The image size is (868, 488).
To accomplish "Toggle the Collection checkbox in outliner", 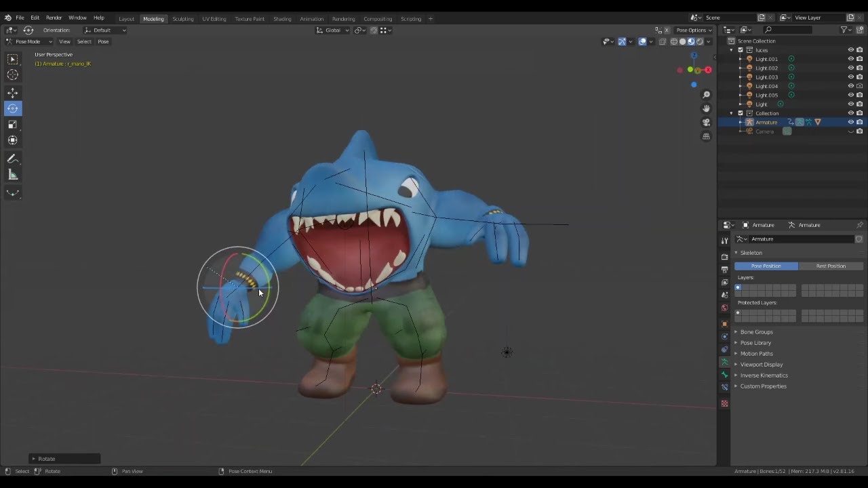I will pos(741,113).
